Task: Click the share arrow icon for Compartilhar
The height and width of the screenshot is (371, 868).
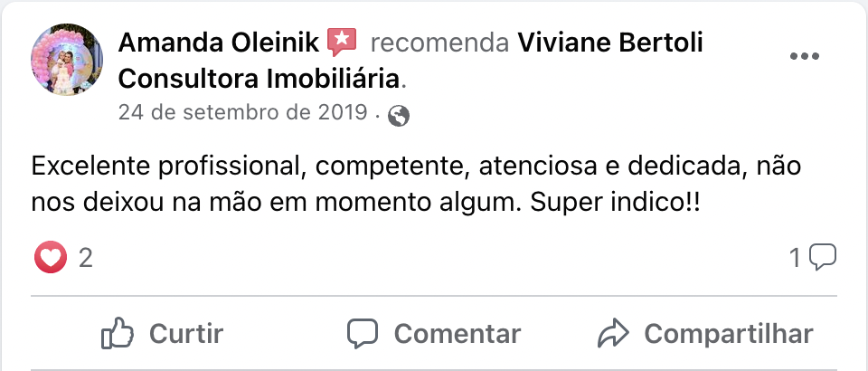Action: point(614,333)
